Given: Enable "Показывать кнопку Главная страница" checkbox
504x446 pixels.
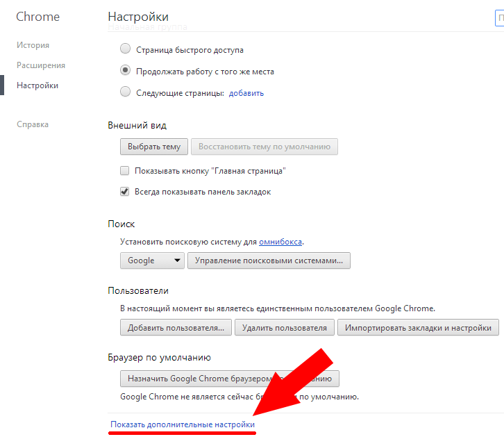Looking at the screenshot, I should [x=124, y=170].
